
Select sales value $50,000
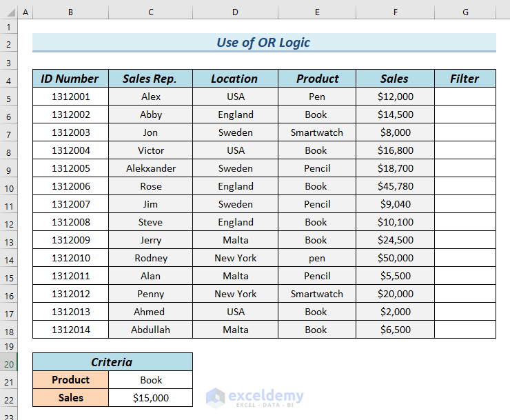click(x=395, y=257)
